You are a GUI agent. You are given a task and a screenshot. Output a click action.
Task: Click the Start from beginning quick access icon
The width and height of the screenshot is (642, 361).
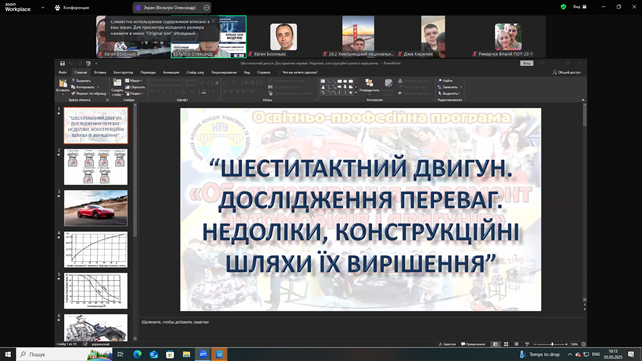[x=88, y=63]
